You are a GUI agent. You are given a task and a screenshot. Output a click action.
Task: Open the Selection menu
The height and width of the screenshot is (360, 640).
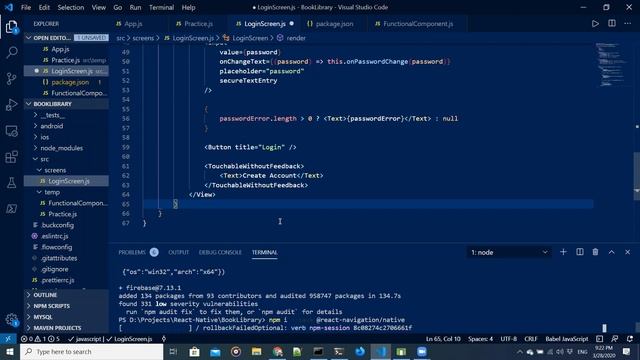point(71,7)
